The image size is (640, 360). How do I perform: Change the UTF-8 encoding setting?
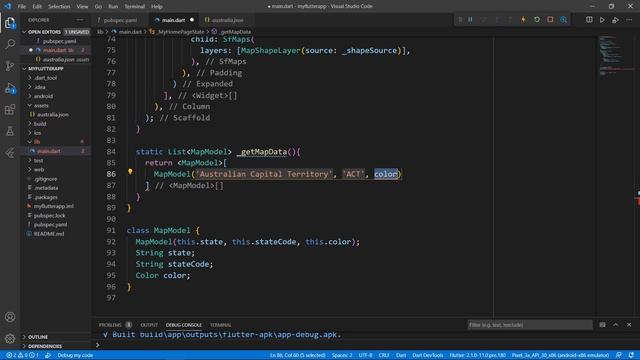365,355
